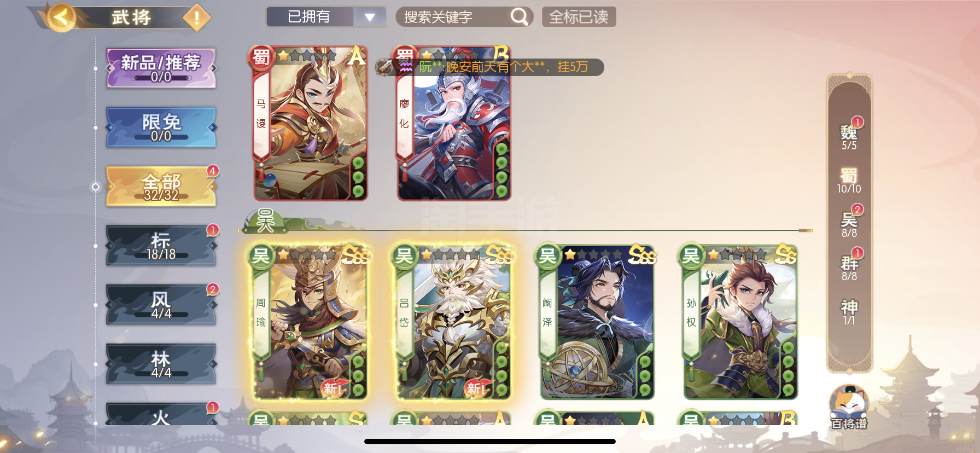Jump to the 群 faction section

point(849,268)
